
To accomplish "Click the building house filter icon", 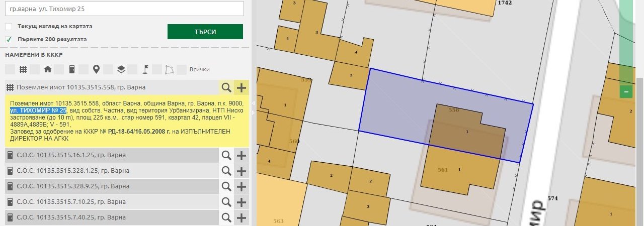I will [48, 69].
